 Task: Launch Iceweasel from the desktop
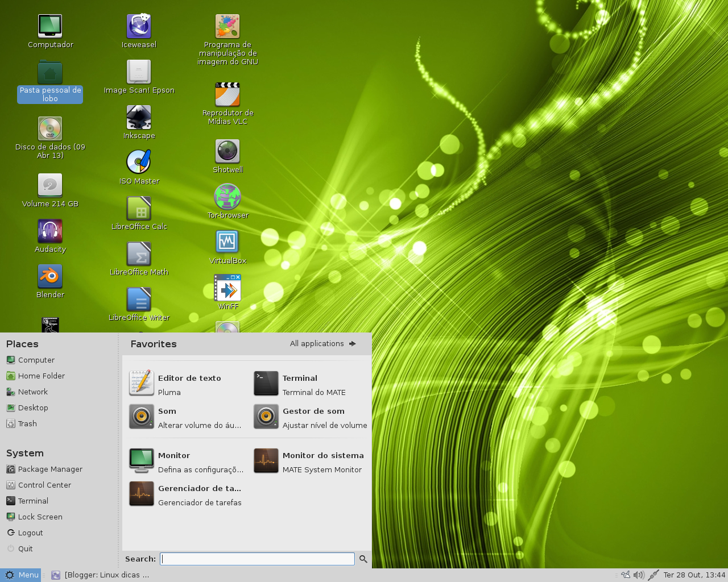pyautogui.click(x=139, y=26)
